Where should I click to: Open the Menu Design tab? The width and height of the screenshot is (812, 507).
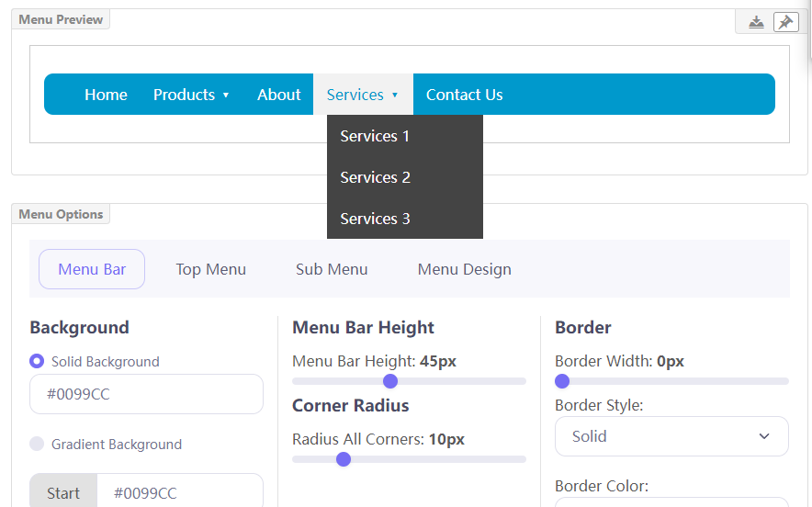(x=465, y=269)
